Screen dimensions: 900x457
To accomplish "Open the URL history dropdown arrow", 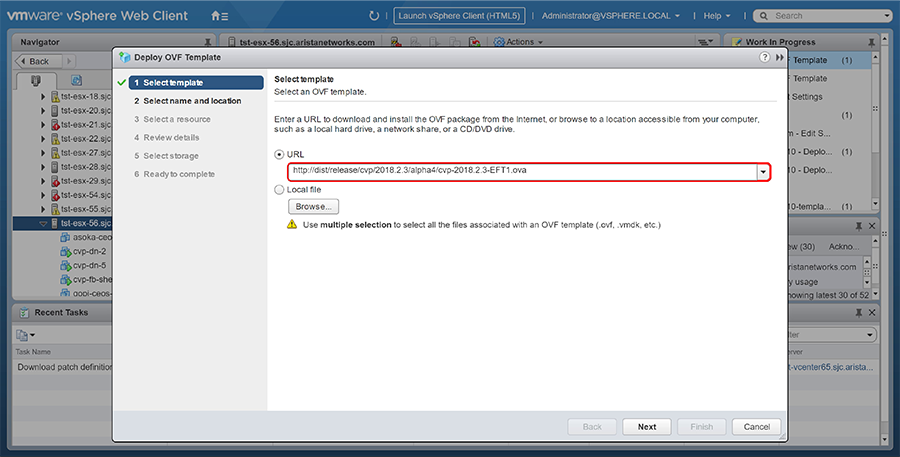I will [763, 172].
